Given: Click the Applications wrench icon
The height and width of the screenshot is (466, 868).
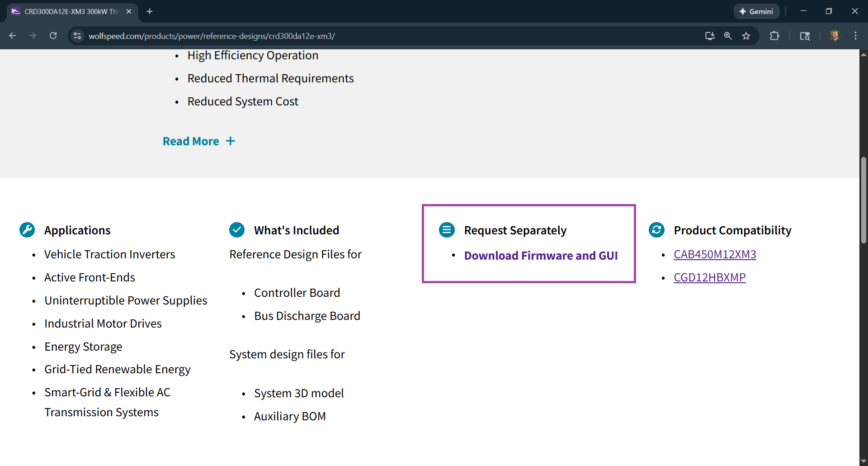Looking at the screenshot, I should 27,230.
